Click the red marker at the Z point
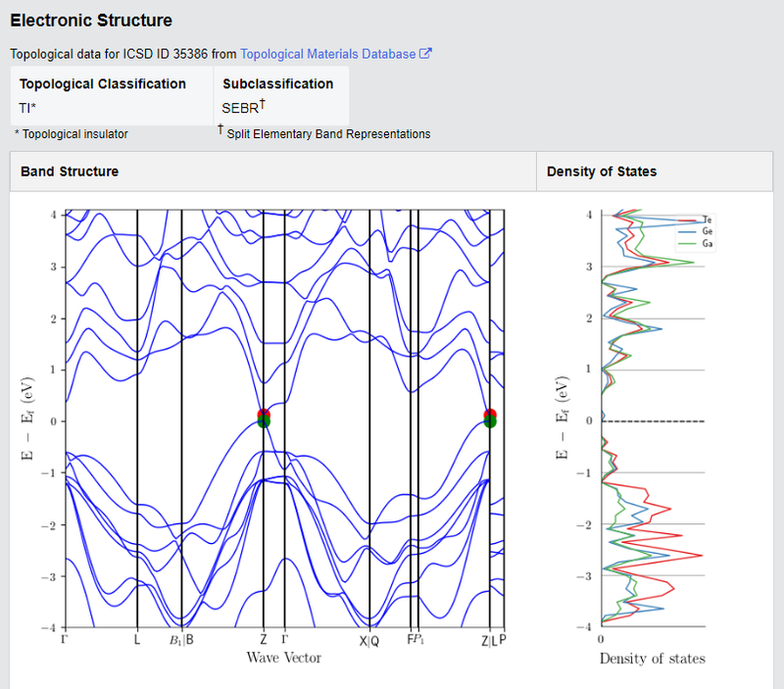 click(264, 415)
